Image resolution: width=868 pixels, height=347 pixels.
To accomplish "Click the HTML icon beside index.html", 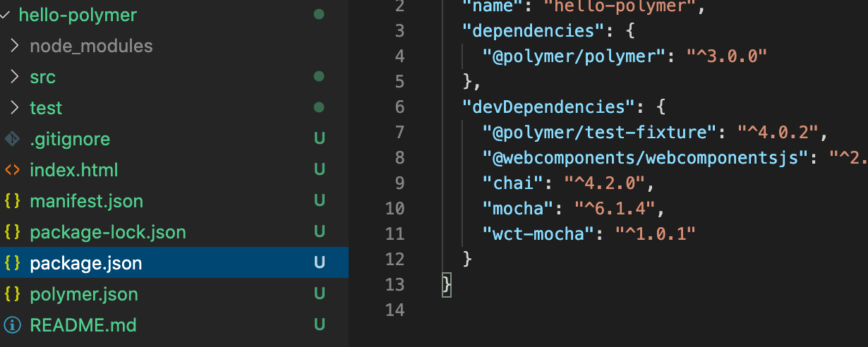I will [12, 170].
